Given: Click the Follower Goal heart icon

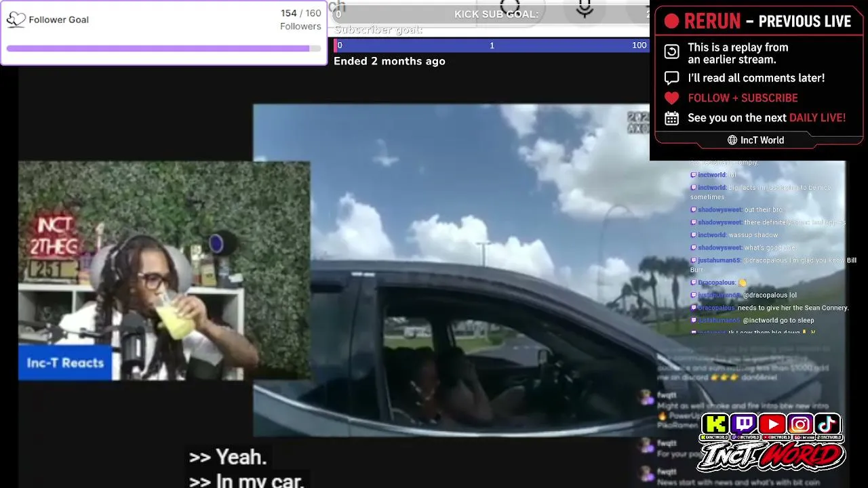Looking at the screenshot, I should coord(16,20).
